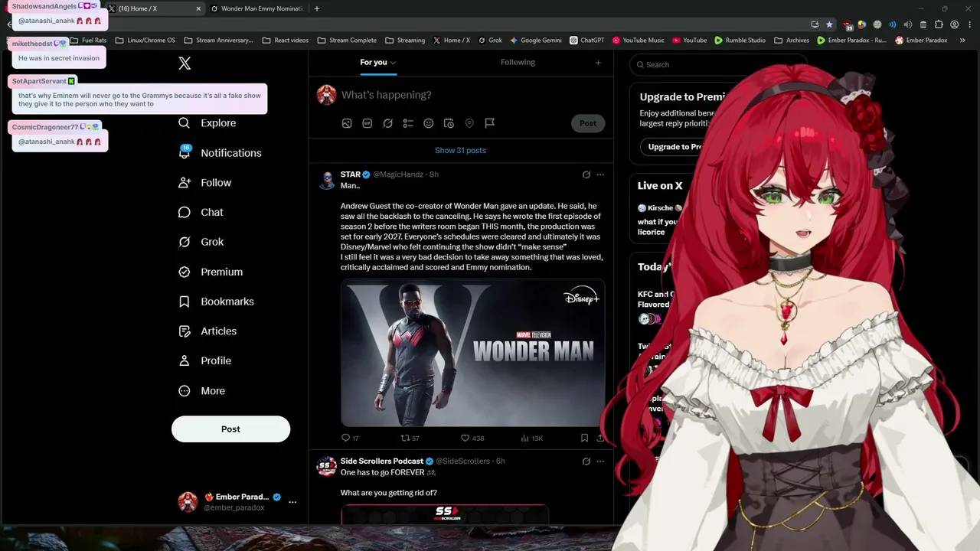
Task: Open STAR's profile avatar
Action: [x=327, y=181]
